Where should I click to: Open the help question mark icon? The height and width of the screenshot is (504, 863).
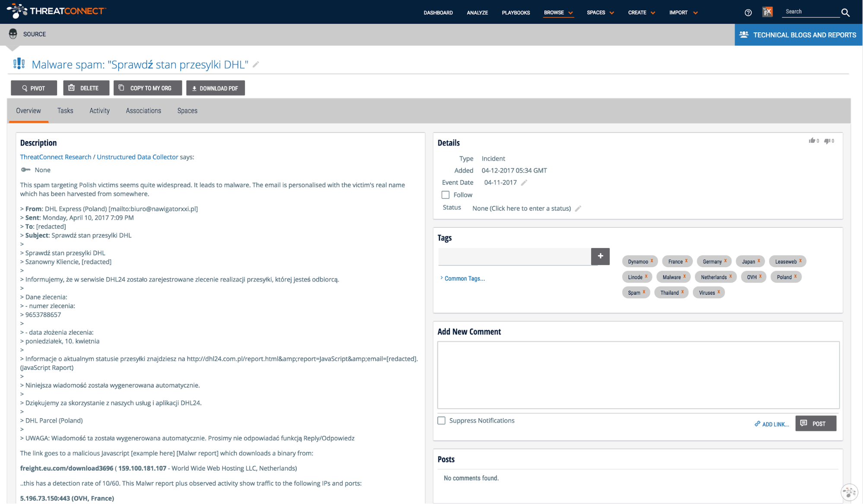coord(748,13)
